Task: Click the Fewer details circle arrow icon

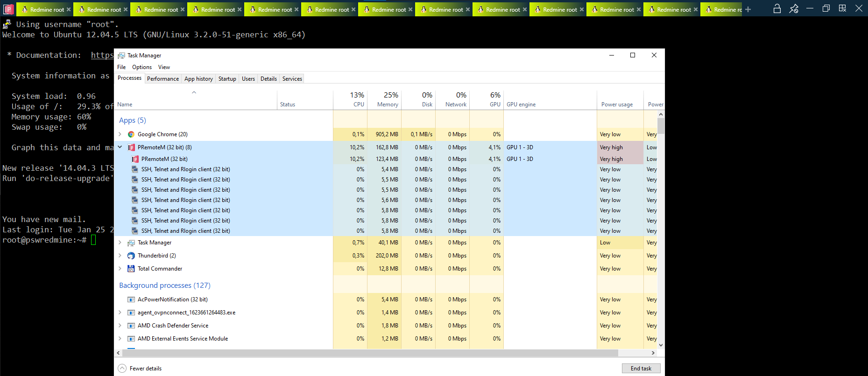Action: coord(122,368)
